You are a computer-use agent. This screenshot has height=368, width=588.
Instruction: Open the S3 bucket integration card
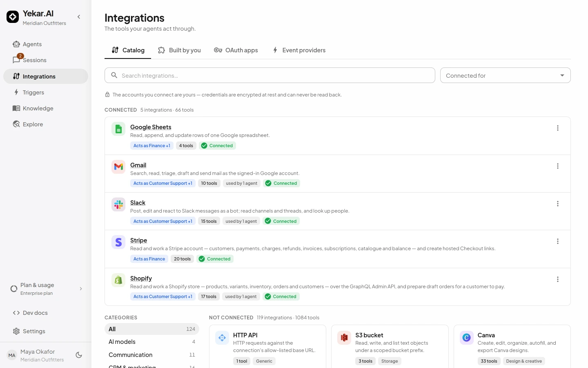390,347
